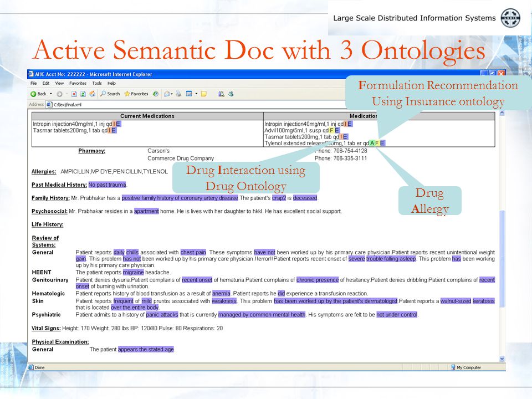Click the 'Current Medications' column header
The height and width of the screenshot is (399, 532).
(x=147, y=116)
